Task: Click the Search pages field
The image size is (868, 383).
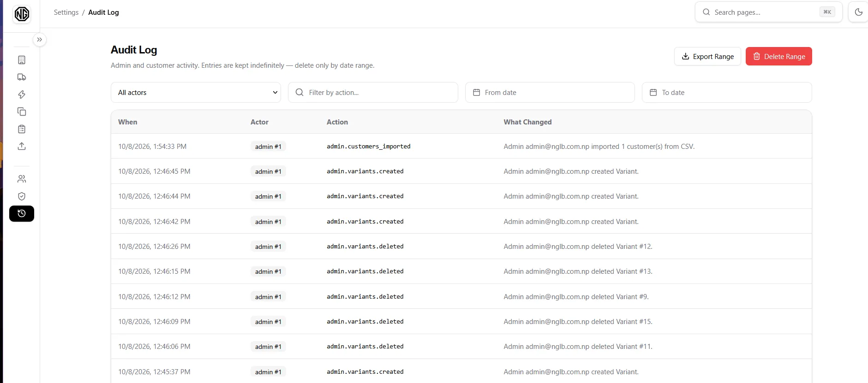Action: (x=768, y=12)
